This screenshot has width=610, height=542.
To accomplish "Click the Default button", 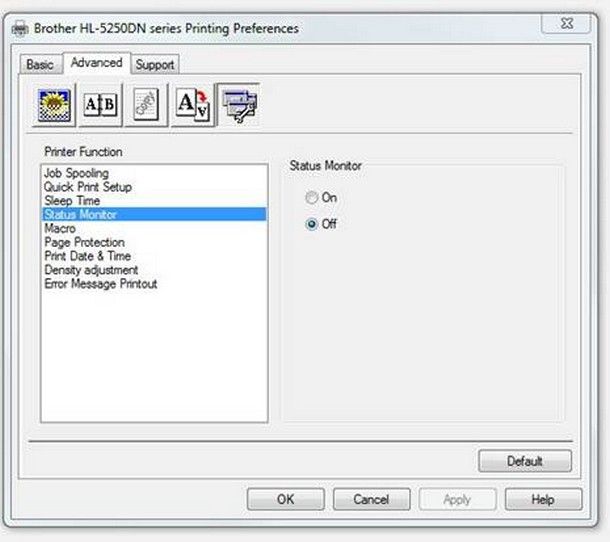I will [x=525, y=461].
